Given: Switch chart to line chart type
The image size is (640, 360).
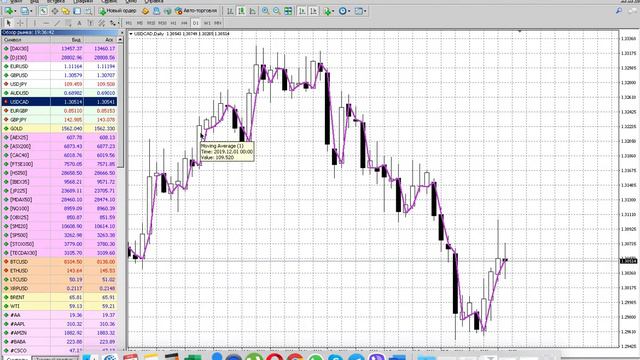Looking at the screenshot, I should tap(253, 11).
